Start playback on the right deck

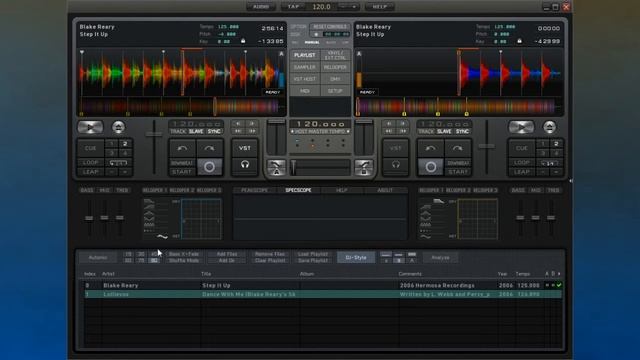pos(521,127)
